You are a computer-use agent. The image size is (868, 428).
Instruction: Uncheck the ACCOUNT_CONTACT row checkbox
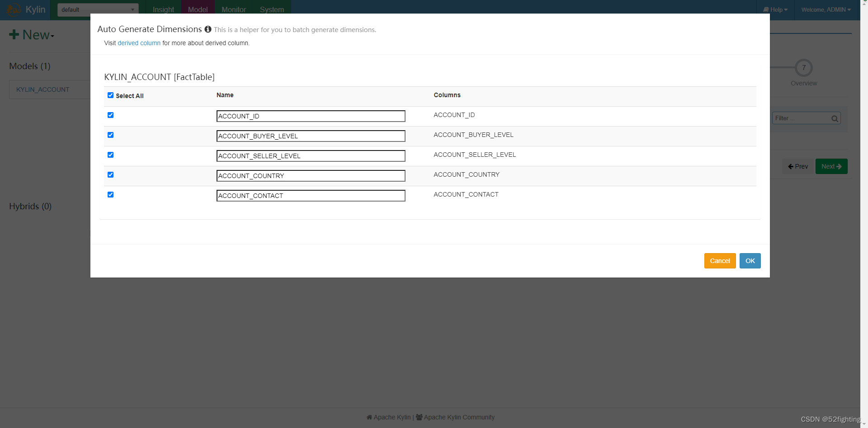[110, 195]
